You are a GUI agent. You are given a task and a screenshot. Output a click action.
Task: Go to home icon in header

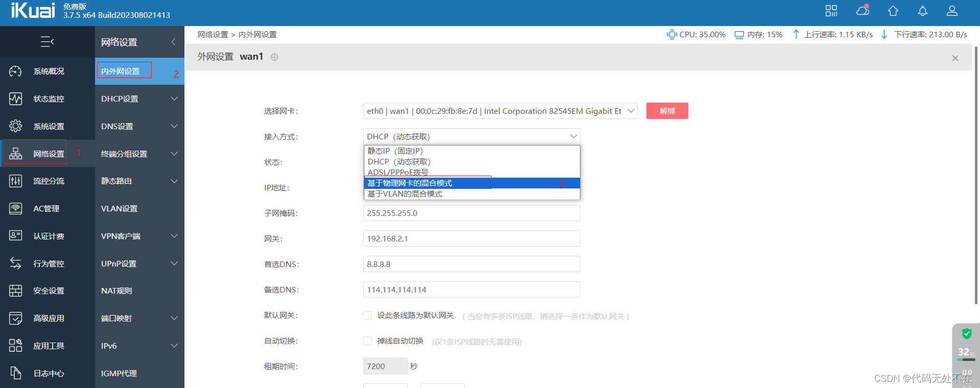[893, 11]
